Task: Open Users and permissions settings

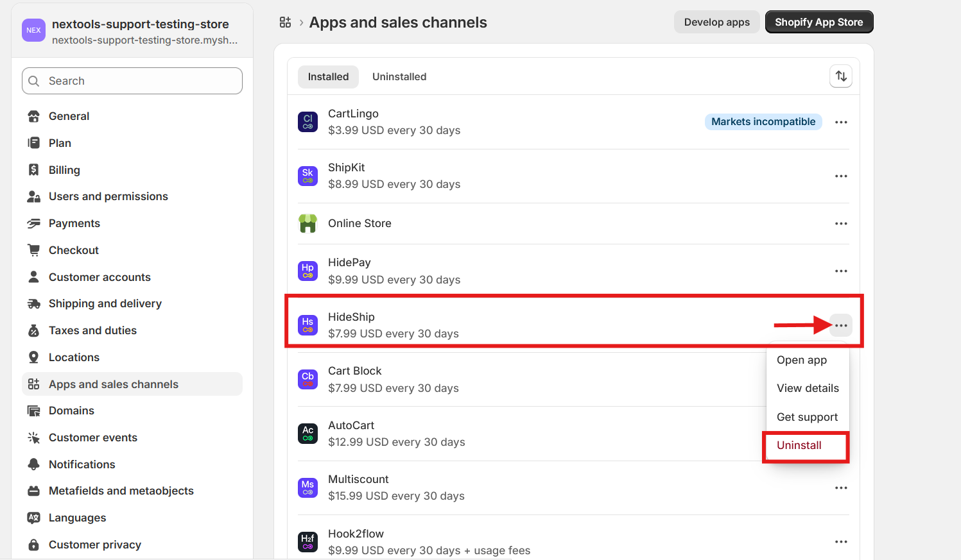Action: tap(108, 196)
